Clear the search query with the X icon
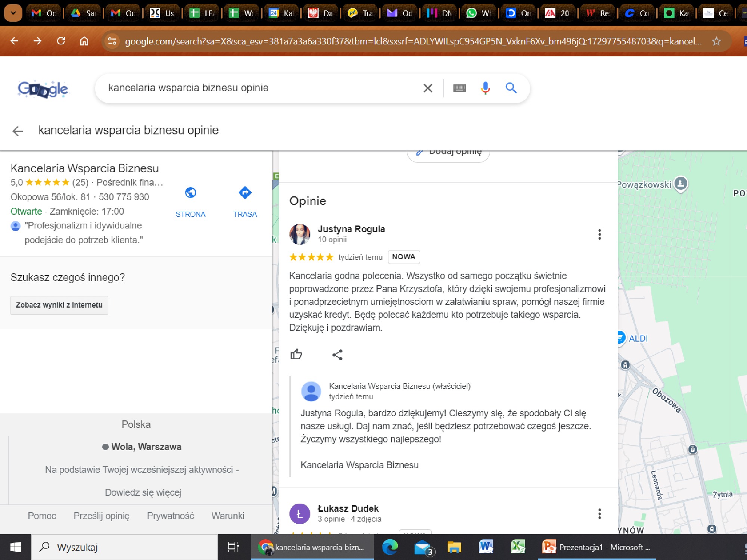The image size is (747, 560). click(427, 88)
